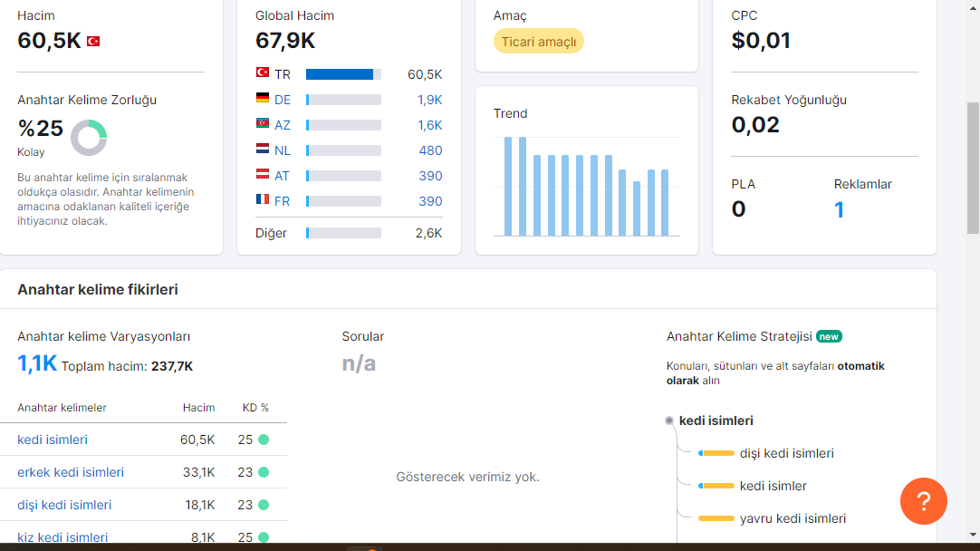Click the 1,9K volume for DE
The height and width of the screenshot is (551, 980).
point(430,100)
